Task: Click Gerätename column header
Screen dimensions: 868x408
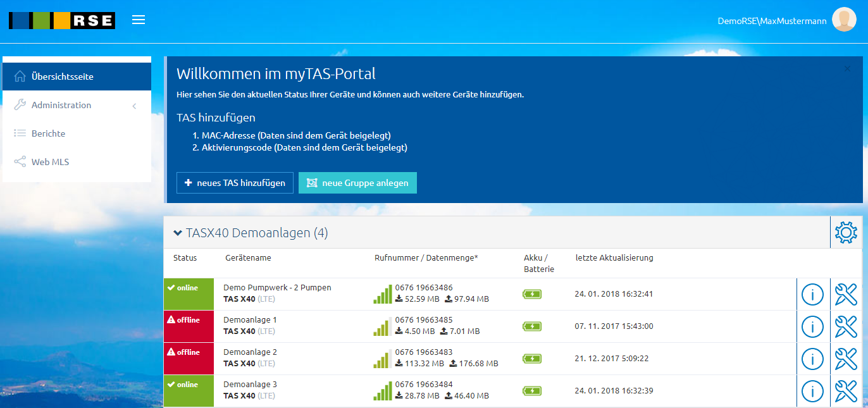Action: pyautogui.click(x=248, y=258)
